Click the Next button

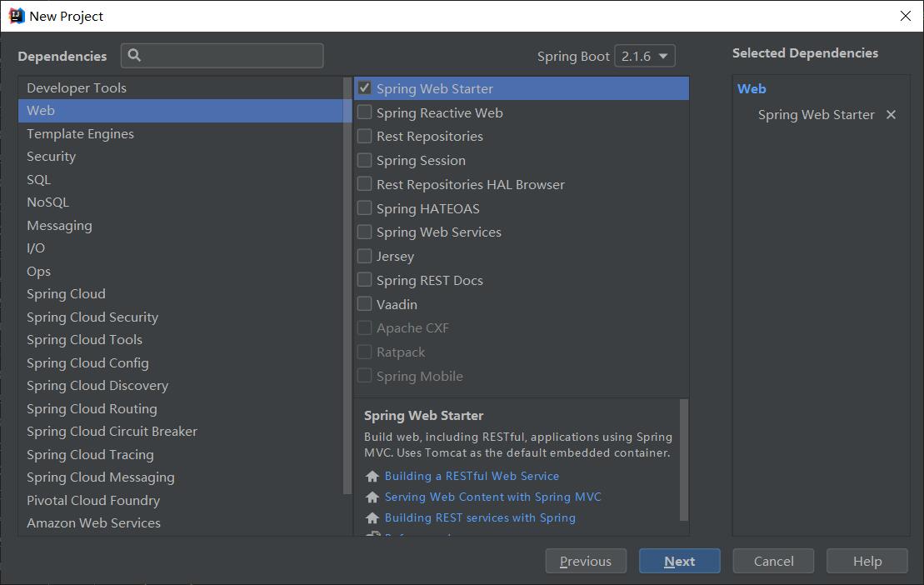(679, 561)
